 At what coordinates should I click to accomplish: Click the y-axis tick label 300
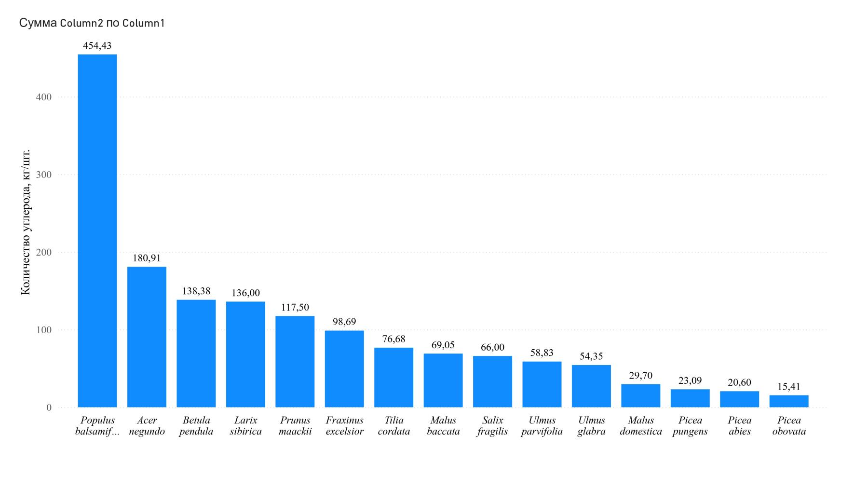click(44, 175)
